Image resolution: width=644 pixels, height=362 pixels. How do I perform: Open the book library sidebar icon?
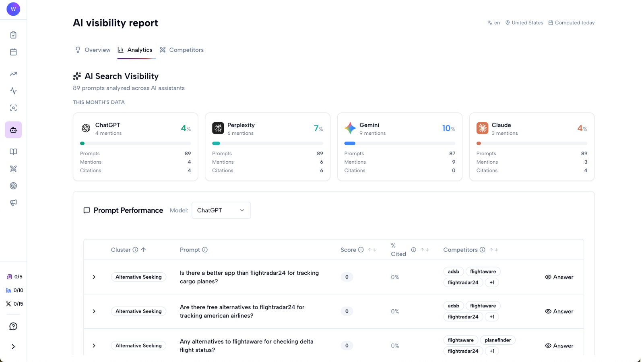[13, 152]
